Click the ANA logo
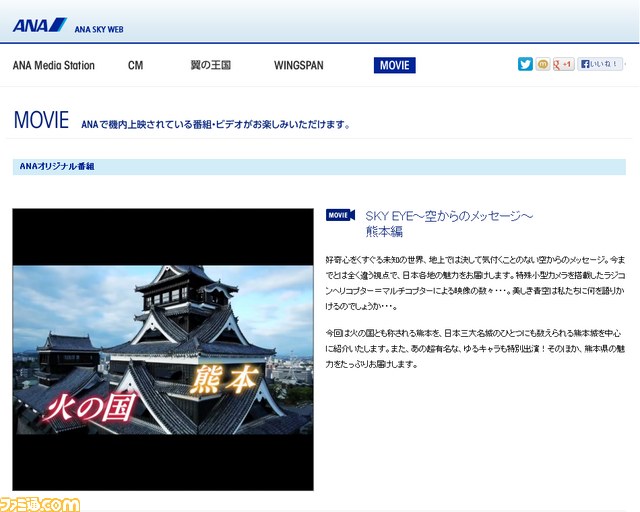 coord(40,25)
